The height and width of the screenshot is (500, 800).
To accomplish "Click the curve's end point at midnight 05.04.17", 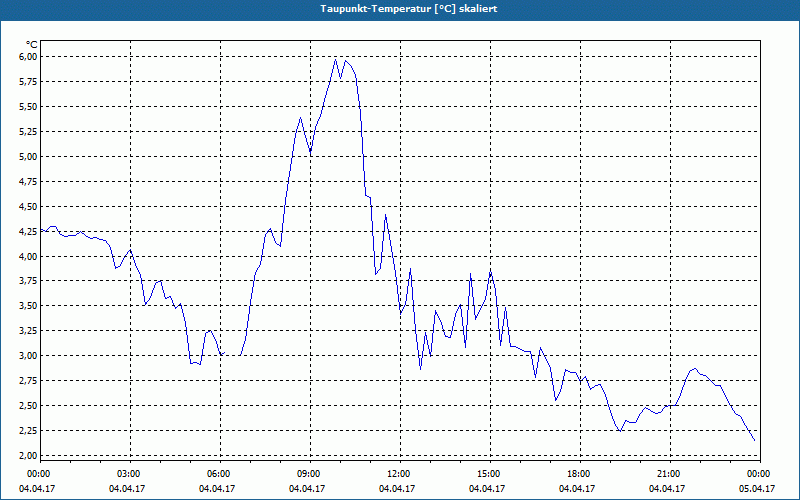I will coord(755,440).
